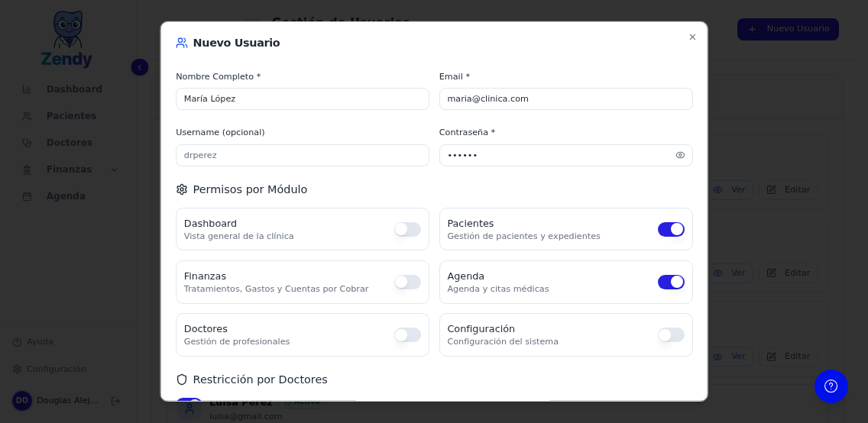The width and height of the screenshot is (868, 423).
Task: Turn on the Finanzas permission switch
Action: (x=407, y=282)
